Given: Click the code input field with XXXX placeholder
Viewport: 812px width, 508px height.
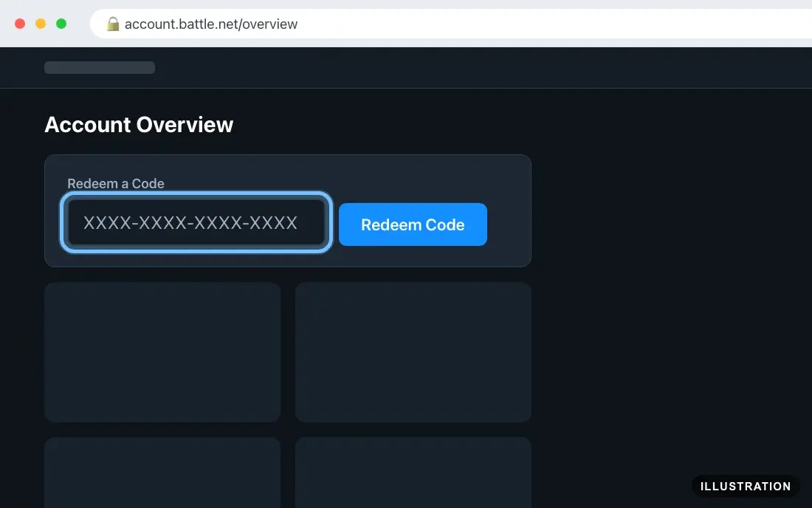Looking at the screenshot, I should (x=196, y=222).
